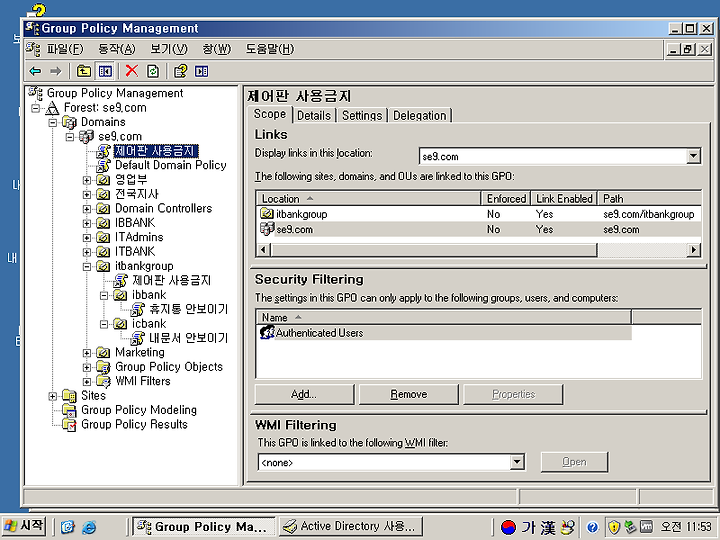Click the se9.com domain icon in Links list
The image size is (720, 540).
click(x=267, y=229)
